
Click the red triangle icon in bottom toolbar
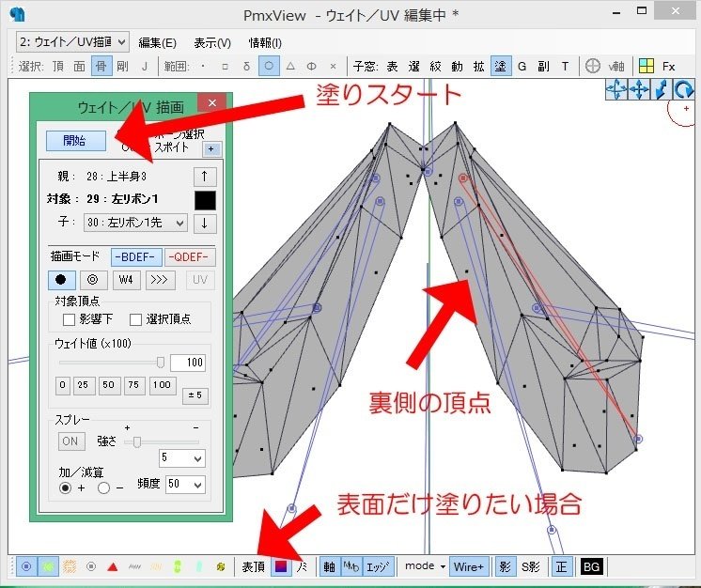113,567
